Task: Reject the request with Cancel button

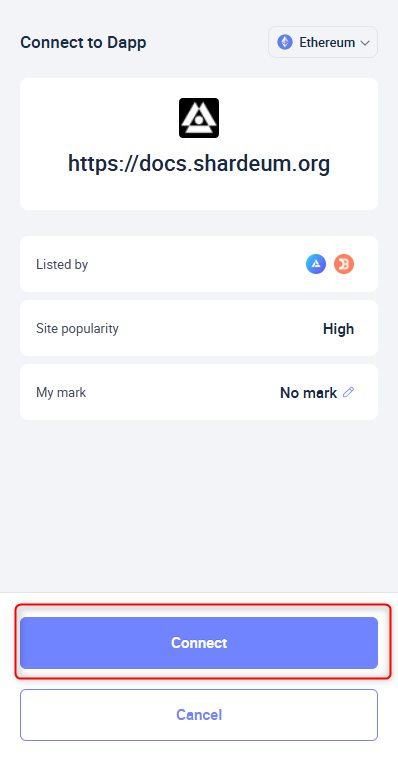Action: (199, 714)
